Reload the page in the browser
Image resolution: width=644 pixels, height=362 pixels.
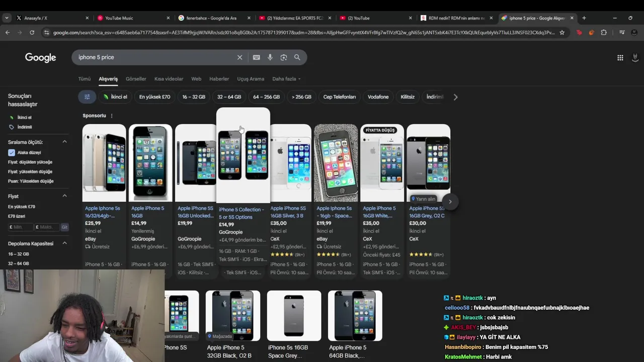click(32, 33)
